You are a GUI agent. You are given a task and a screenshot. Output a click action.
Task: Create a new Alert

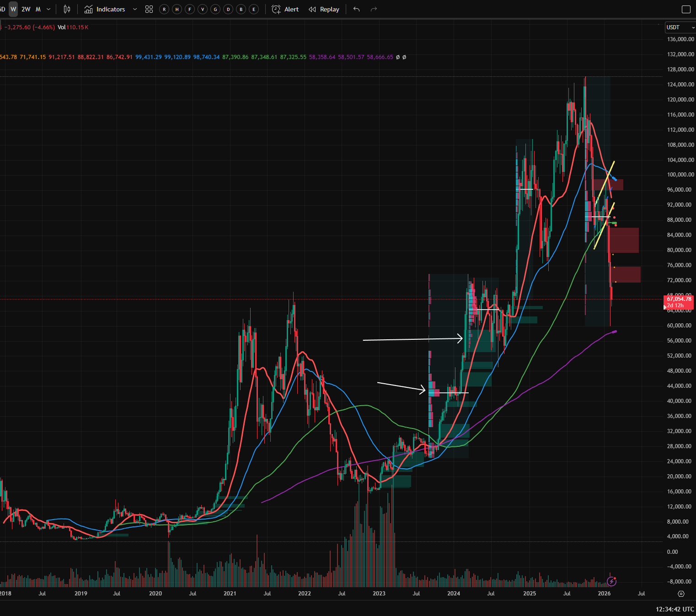(285, 9)
